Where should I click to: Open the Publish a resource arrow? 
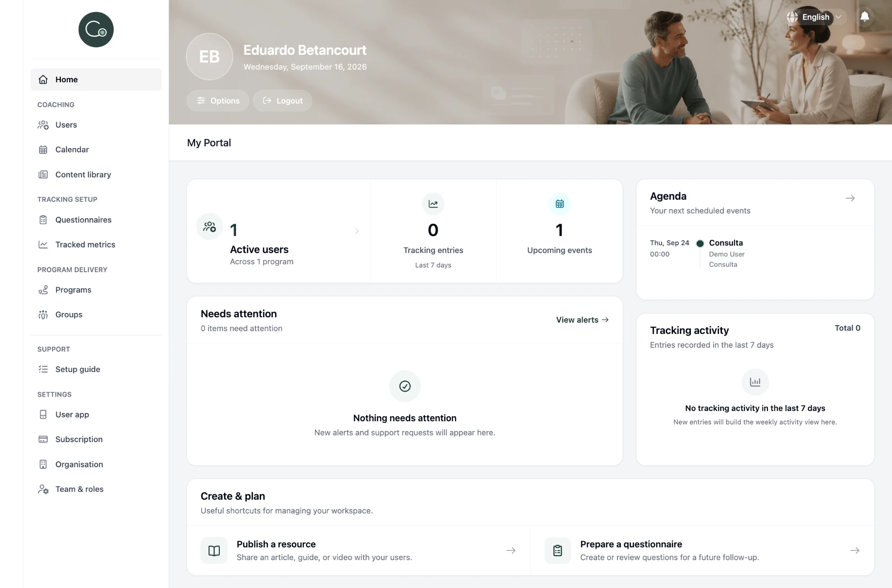coord(511,550)
